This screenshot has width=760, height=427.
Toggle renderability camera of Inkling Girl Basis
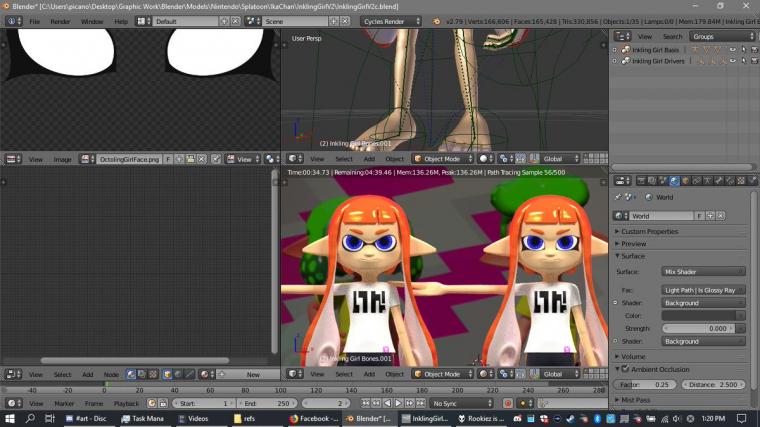click(754, 50)
